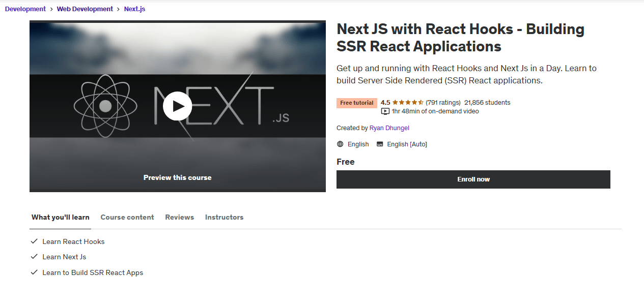The image size is (644, 305).
Task: Open the Next.js breadcrumb category
Action: tap(134, 9)
